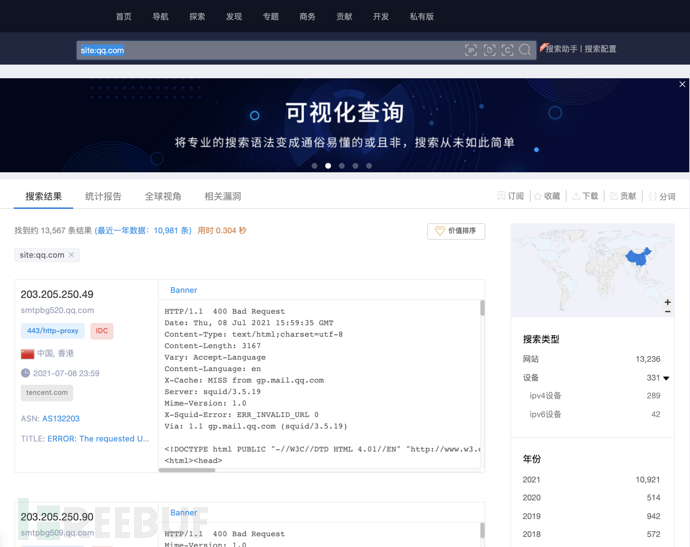This screenshot has width=690, height=547.
Task: Zoom in on the world map
Action: (668, 302)
